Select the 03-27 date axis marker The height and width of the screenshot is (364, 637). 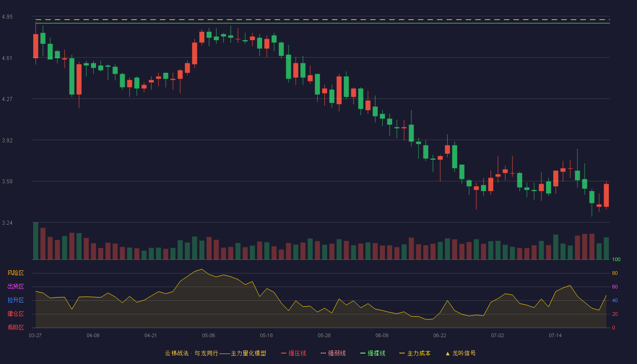(35, 335)
